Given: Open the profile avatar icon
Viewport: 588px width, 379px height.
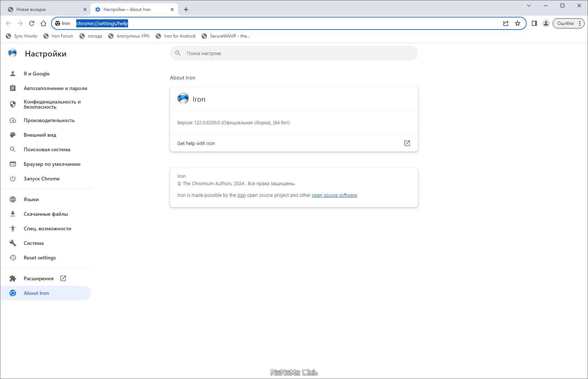Looking at the screenshot, I should [546, 23].
